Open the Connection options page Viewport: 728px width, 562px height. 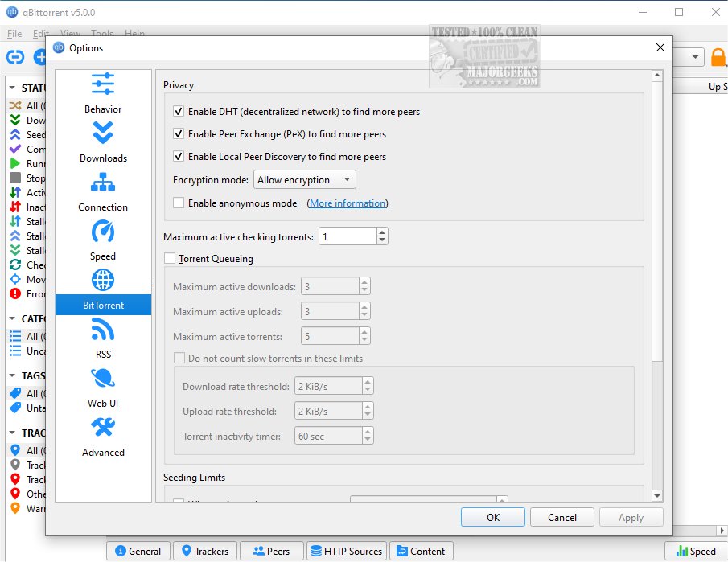click(103, 191)
